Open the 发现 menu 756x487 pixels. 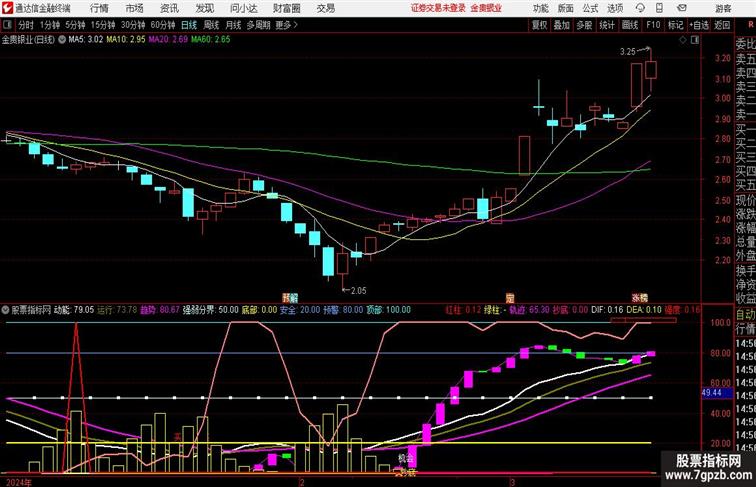point(204,8)
